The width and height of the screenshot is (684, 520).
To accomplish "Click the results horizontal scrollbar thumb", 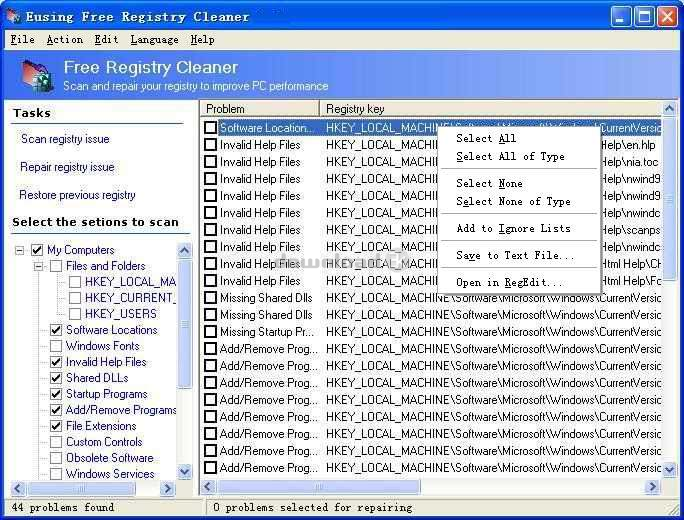I will tap(318, 486).
